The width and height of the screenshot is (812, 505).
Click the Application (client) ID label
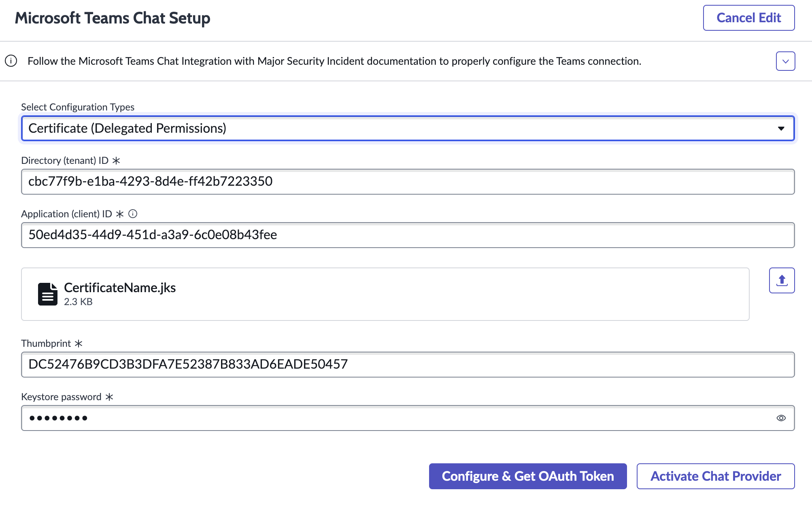(x=66, y=214)
